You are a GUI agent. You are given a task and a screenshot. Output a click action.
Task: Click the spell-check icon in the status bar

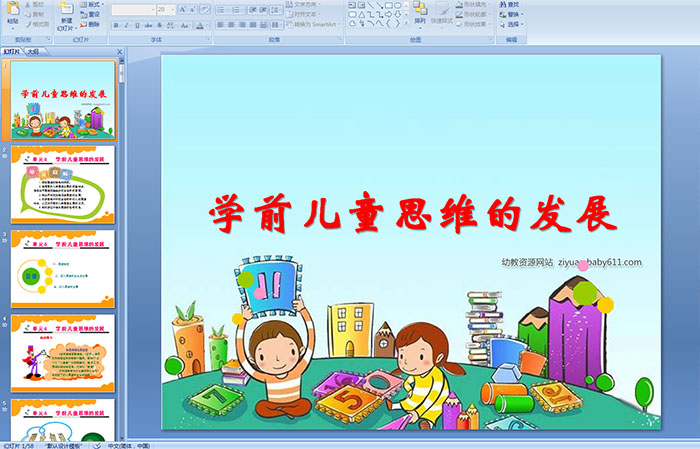pyautogui.click(x=97, y=445)
